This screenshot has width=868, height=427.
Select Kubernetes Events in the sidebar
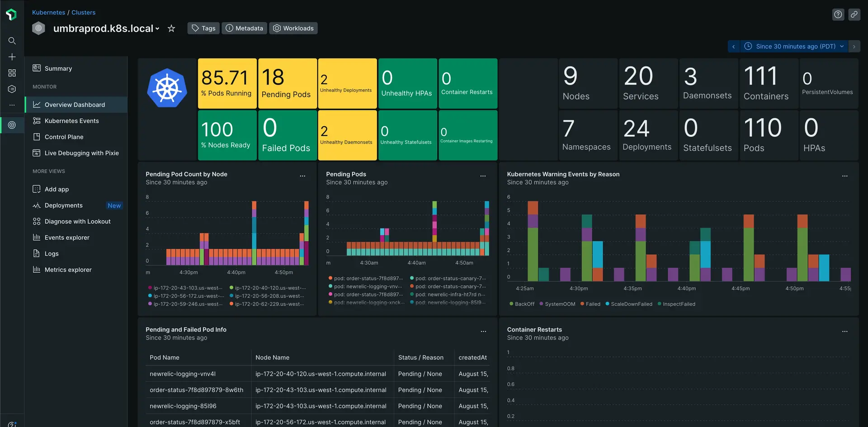(x=71, y=121)
